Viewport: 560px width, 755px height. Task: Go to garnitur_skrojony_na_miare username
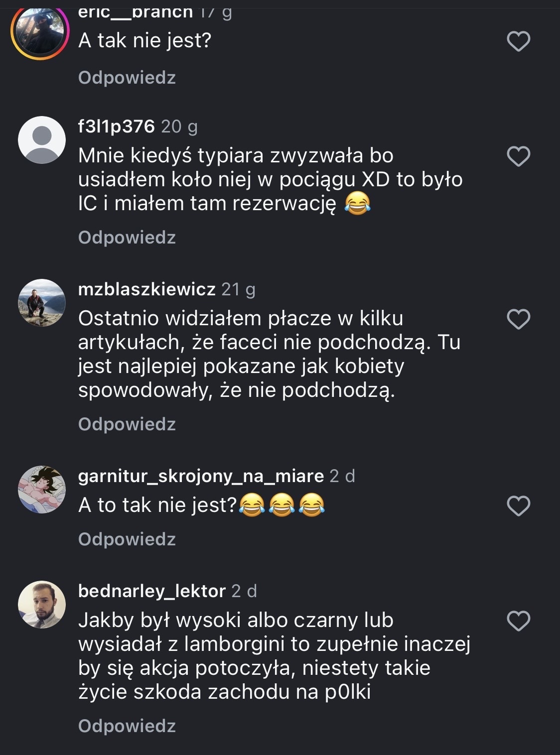(201, 476)
